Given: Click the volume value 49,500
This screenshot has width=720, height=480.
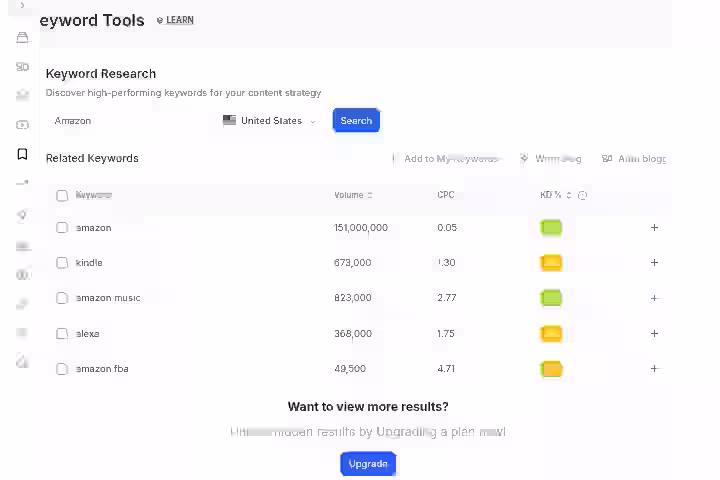Looking at the screenshot, I should click(x=350, y=369).
